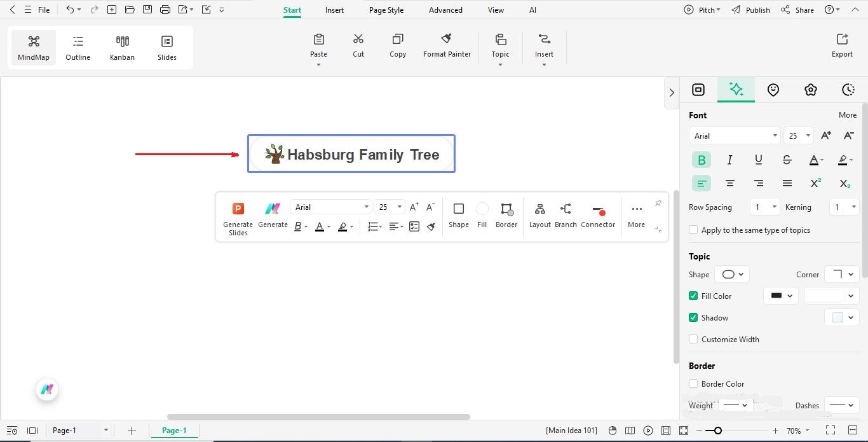This screenshot has width=868, height=442.
Task: Switch to Kanban view
Action: (x=122, y=46)
